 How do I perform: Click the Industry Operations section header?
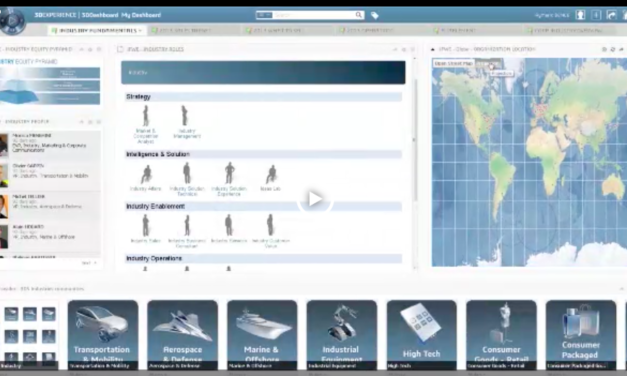(x=263, y=258)
